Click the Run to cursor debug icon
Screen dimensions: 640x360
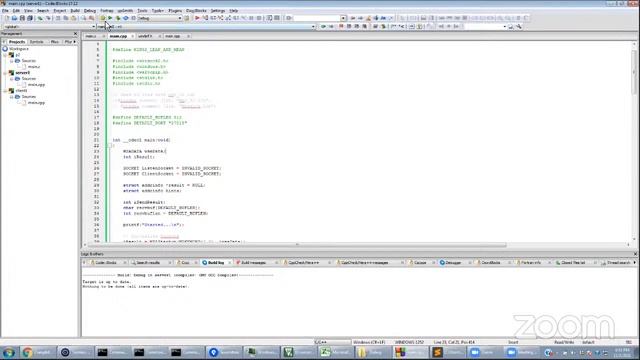[205, 18]
